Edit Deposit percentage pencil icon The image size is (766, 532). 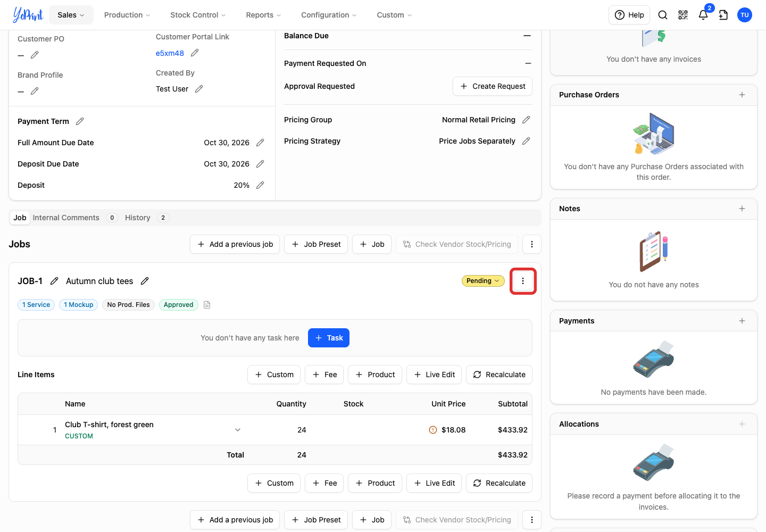pos(260,185)
